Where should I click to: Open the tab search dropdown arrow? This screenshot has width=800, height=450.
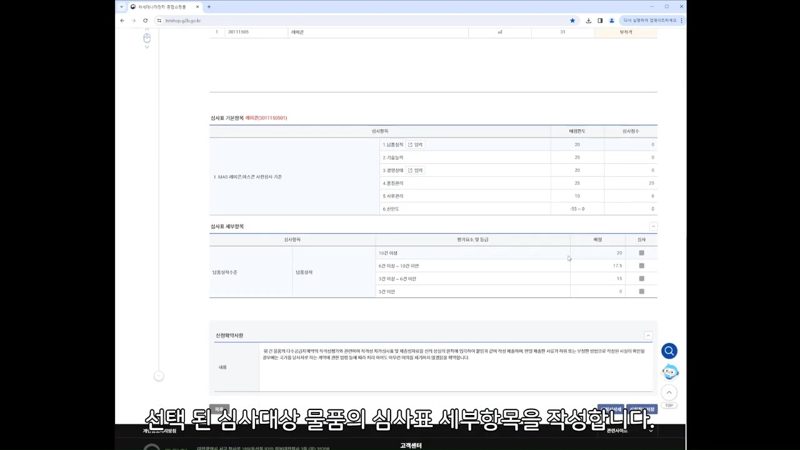[121, 7]
